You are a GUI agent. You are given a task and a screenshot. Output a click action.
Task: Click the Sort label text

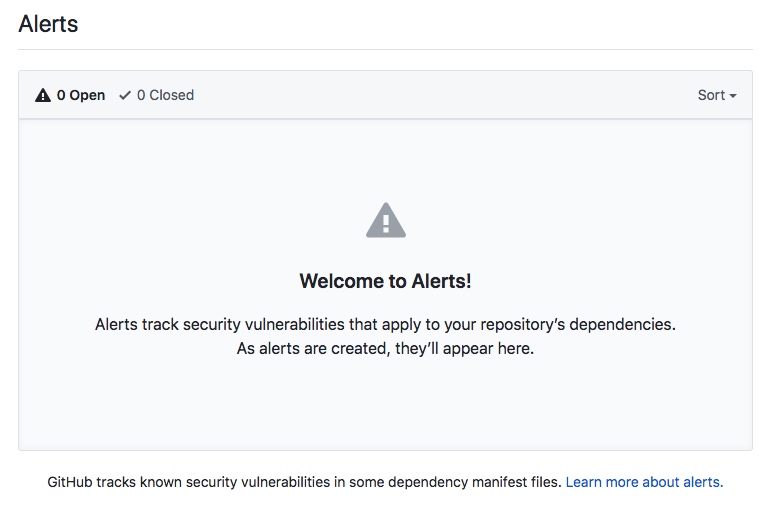(711, 95)
